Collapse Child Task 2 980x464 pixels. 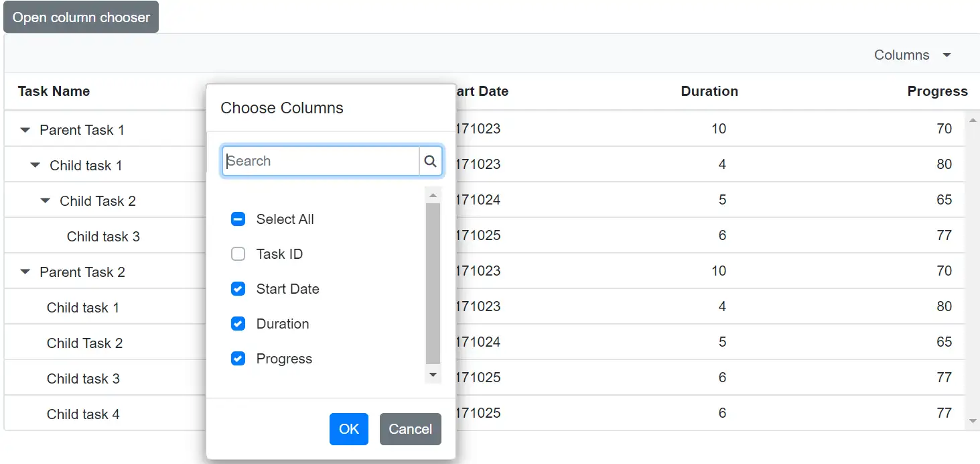[x=45, y=200]
